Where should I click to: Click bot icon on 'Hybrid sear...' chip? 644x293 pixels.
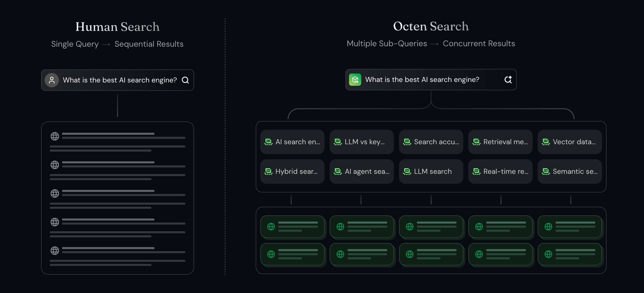268,172
